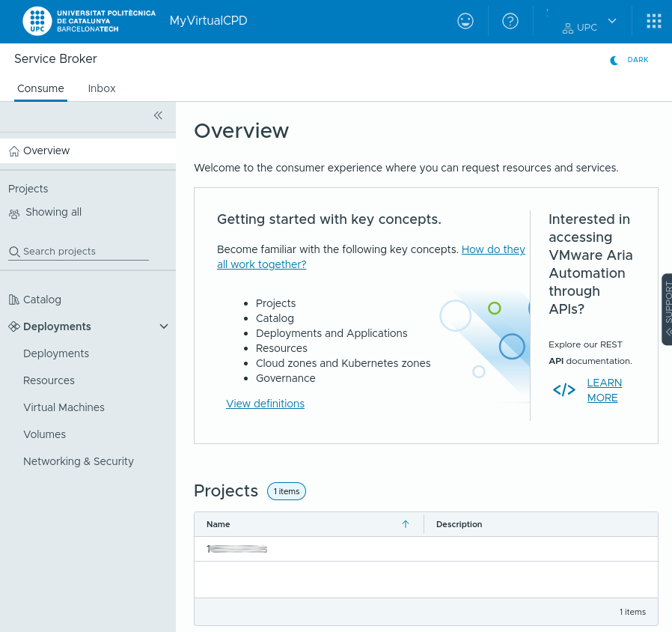Click the help question mark icon
The height and width of the screenshot is (632, 672).
coord(510,21)
